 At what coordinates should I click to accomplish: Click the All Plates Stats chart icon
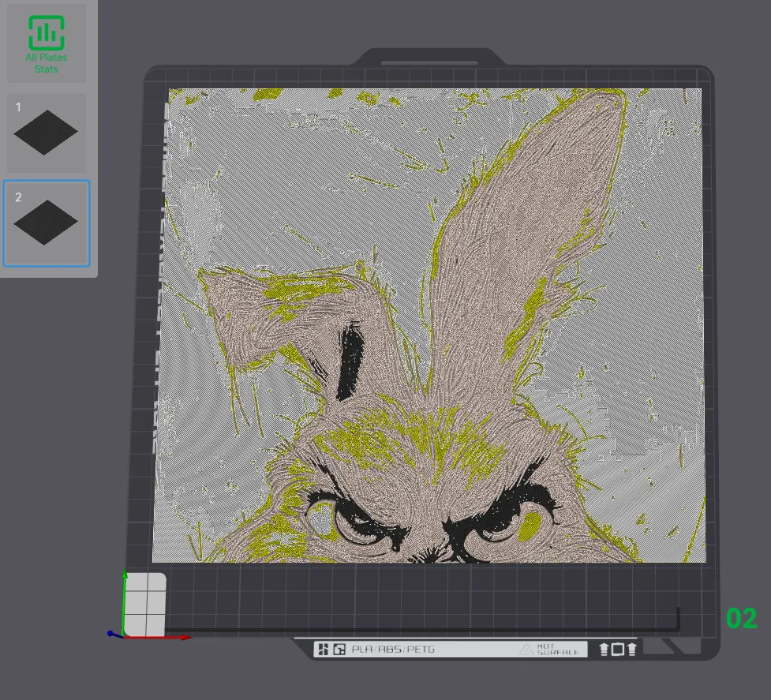(47, 32)
